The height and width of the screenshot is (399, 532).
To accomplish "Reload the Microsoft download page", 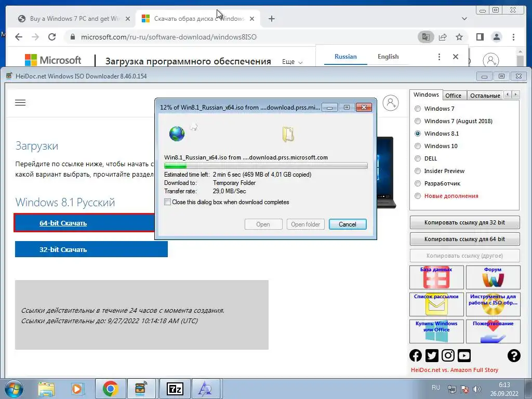I will (x=52, y=37).
